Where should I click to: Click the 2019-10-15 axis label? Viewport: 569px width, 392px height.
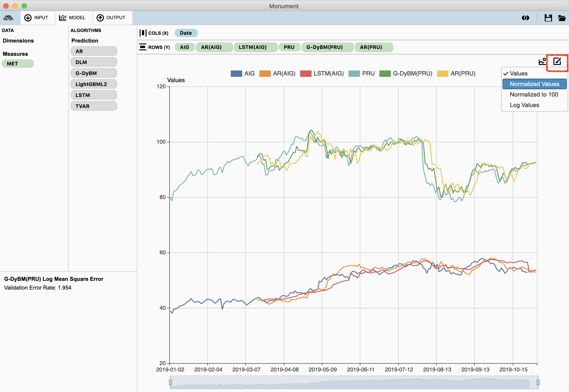point(513,369)
